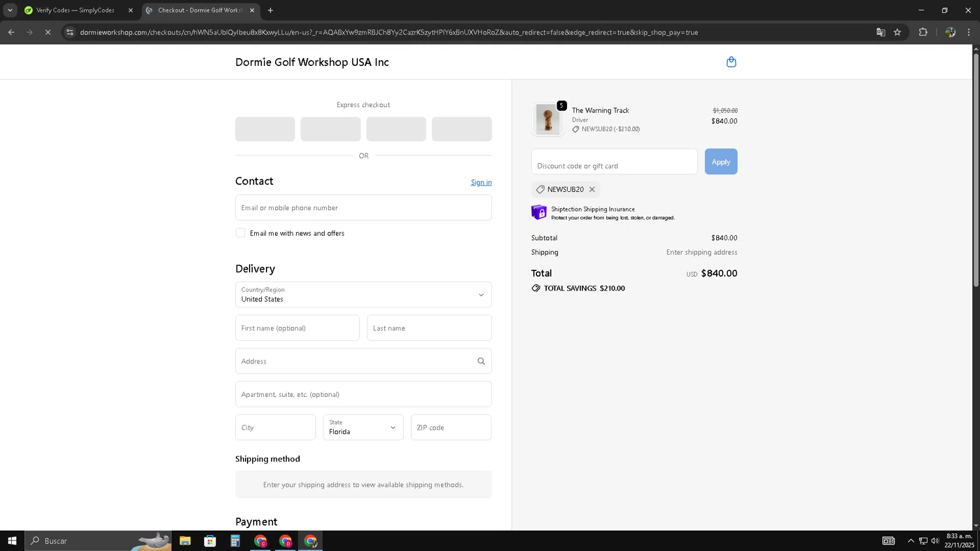Open File Explorer from the taskbar
The width and height of the screenshot is (980, 551).
click(x=185, y=541)
